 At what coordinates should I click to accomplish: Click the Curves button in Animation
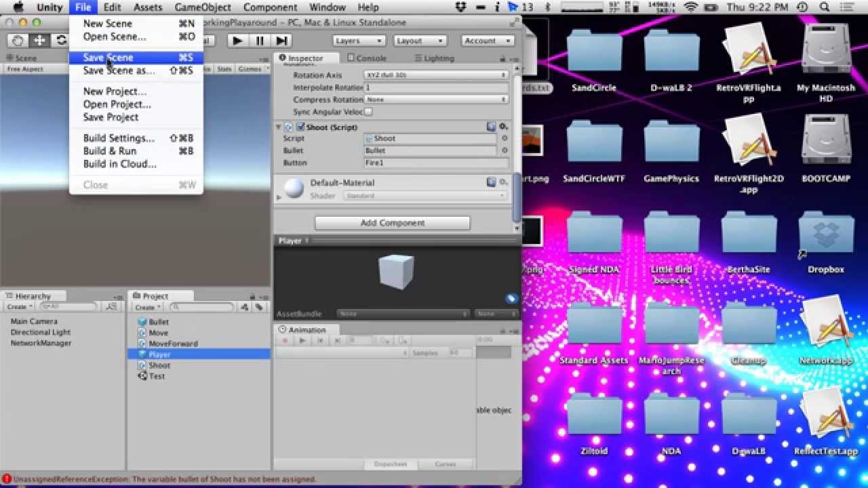(x=446, y=464)
